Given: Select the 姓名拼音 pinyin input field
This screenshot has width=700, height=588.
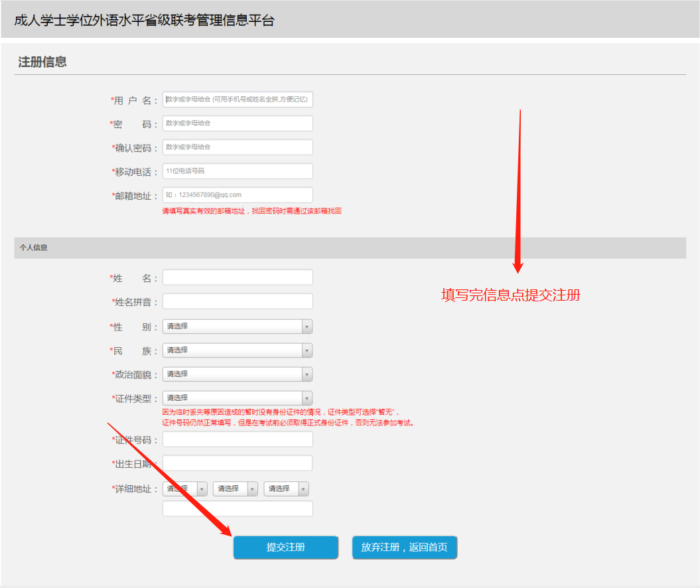Looking at the screenshot, I should click(x=238, y=301).
